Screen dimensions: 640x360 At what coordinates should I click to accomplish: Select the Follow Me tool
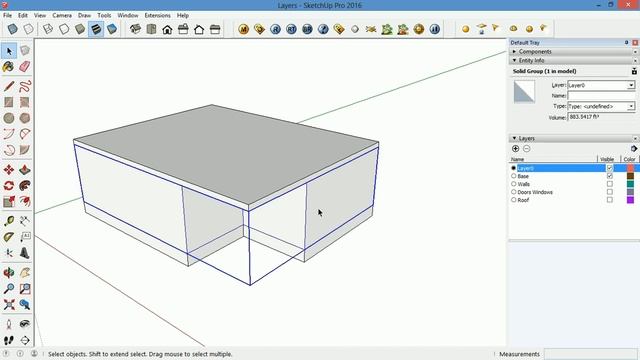tap(24, 186)
